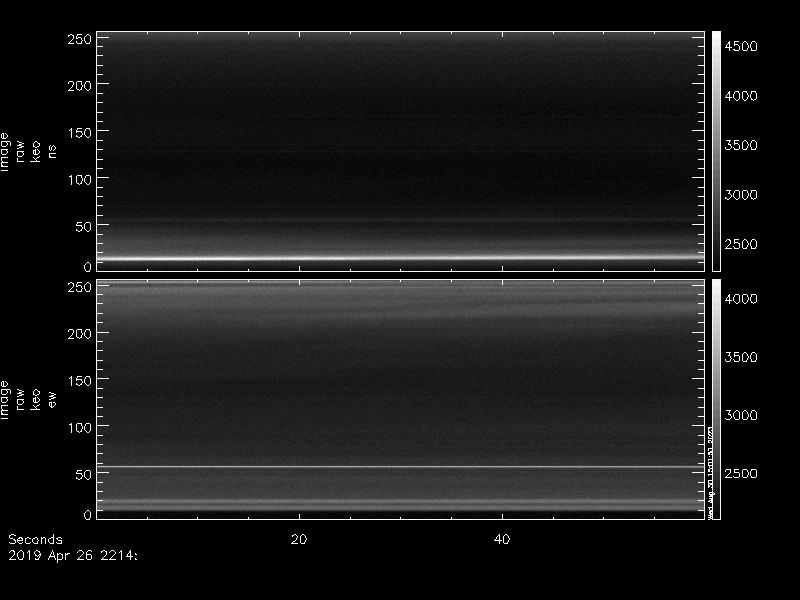The width and height of the screenshot is (800, 600).
Task: Click the 150 tick label of the ew plot
Action: pos(80,381)
